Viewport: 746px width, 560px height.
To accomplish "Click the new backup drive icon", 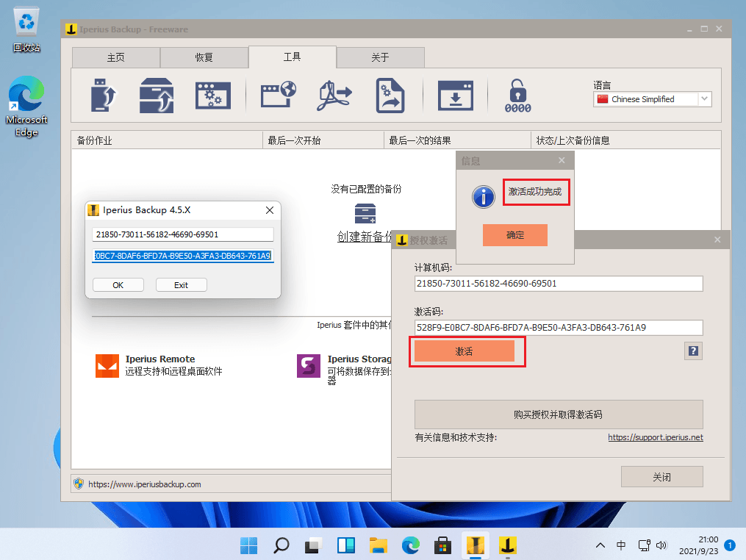I will pos(365,213).
